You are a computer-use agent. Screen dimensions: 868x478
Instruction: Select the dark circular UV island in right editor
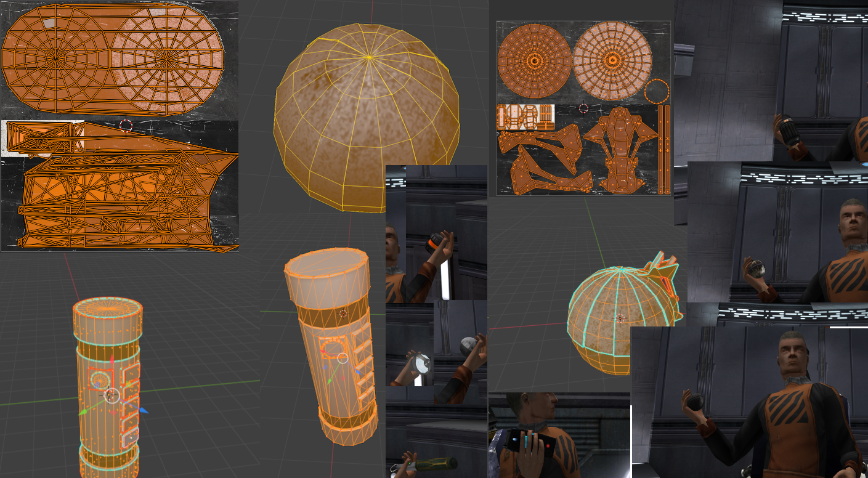(534, 60)
